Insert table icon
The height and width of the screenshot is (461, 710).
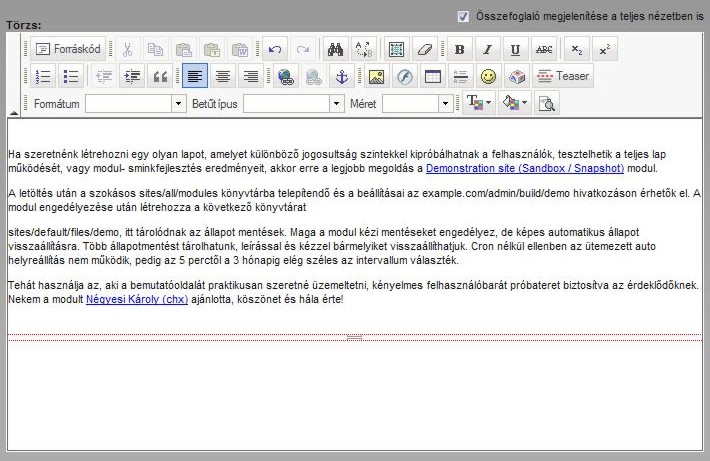pos(432,76)
